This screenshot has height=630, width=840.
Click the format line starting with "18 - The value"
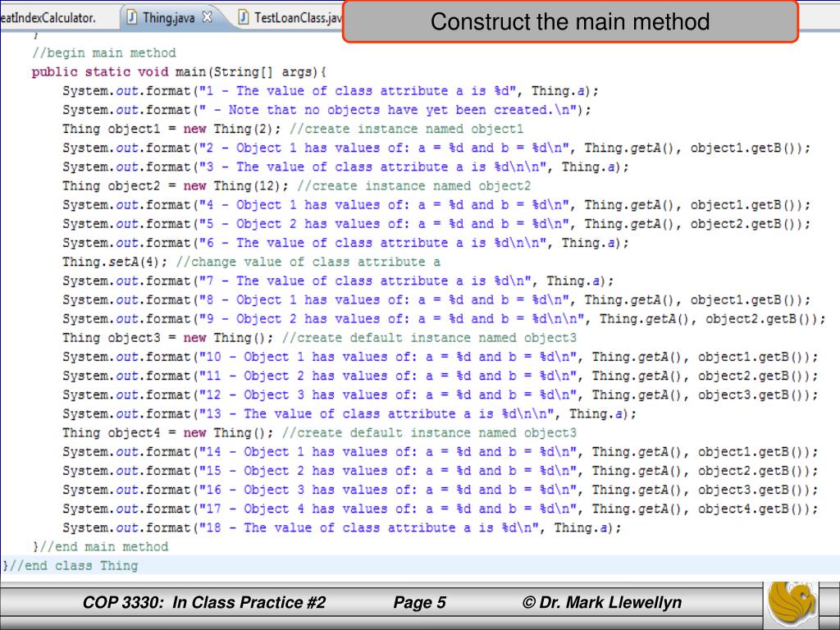click(x=342, y=528)
